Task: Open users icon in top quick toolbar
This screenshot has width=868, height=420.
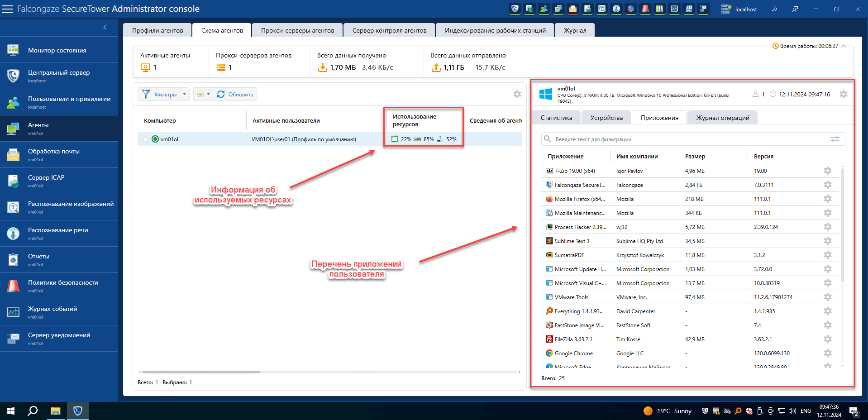Action: pos(544,9)
